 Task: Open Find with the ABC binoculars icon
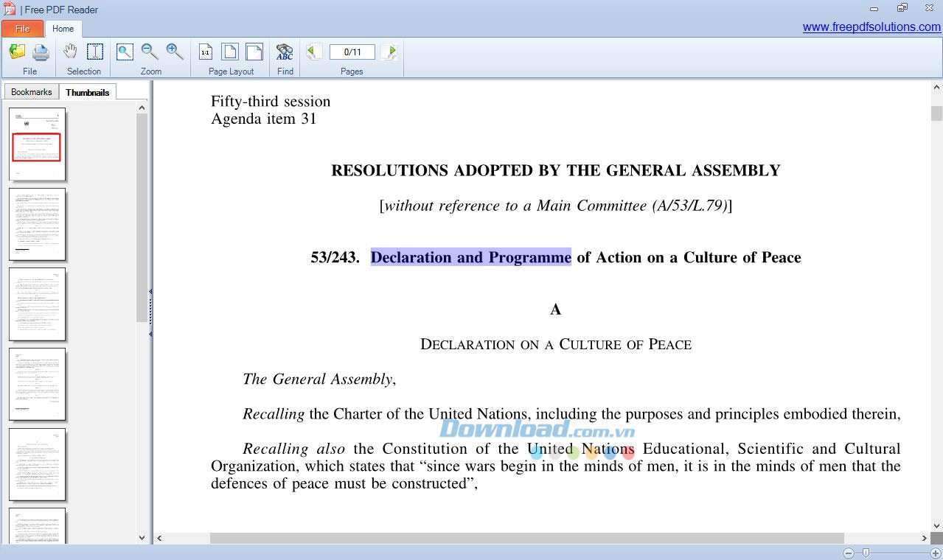pos(285,52)
